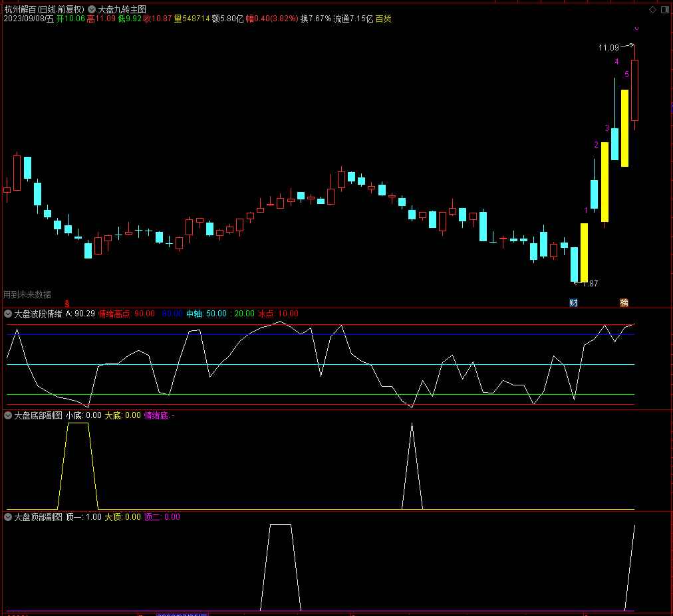Image resolution: width=673 pixels, height=616 pixels.
Task: Click the high price 高11.09 in header
Action: click(101, 19)
